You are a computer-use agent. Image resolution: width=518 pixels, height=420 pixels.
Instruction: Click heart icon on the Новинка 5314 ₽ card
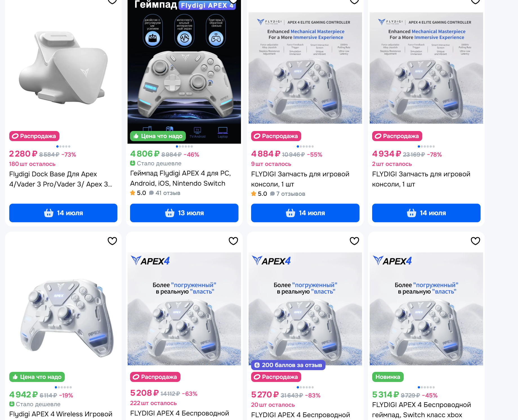[475, 241]
